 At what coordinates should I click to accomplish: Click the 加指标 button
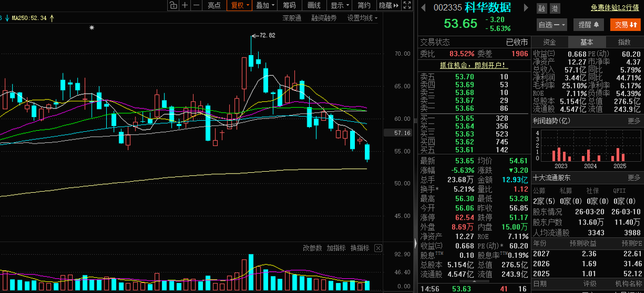click(x=336, y=248)
